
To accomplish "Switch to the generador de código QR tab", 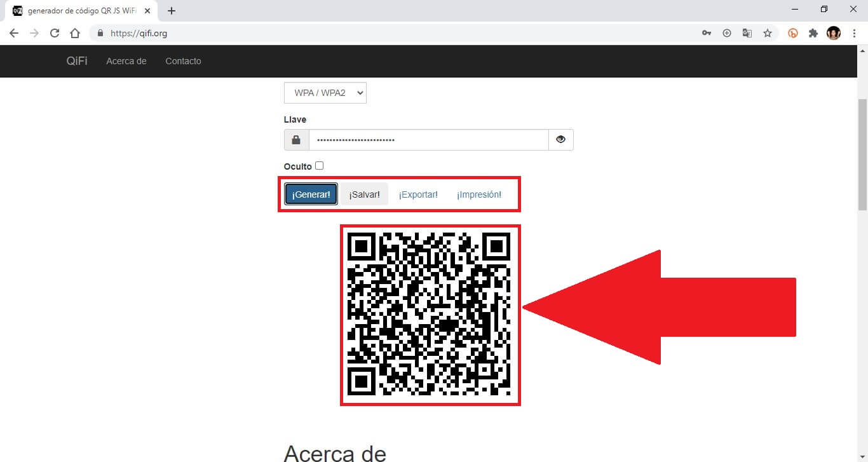I will [x=81, y=11].
